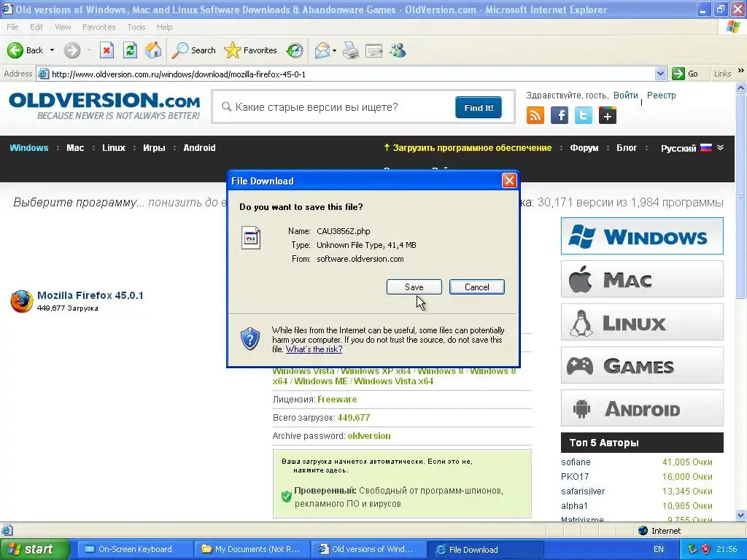
Task: Open the Tools menu
Action: pyautogui.click(x=136, y=27)
